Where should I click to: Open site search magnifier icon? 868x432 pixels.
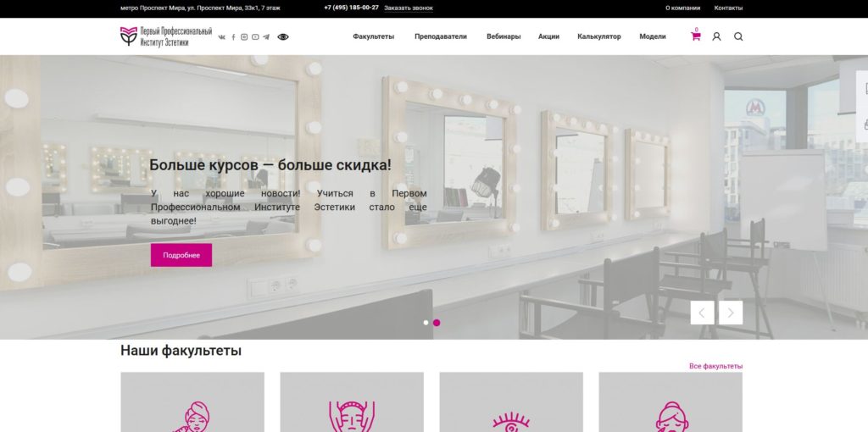click(738, 36)
